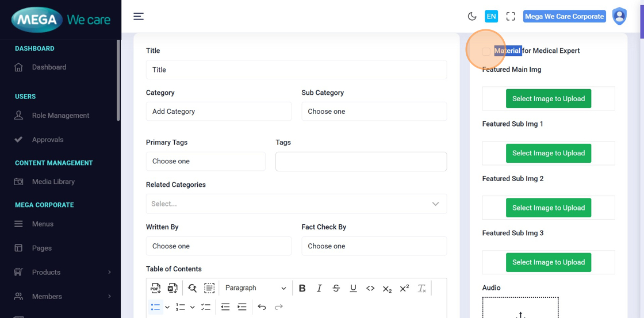Enter fullscreen mode from the header
644x318 pixels.
click(x=511, y=17)
